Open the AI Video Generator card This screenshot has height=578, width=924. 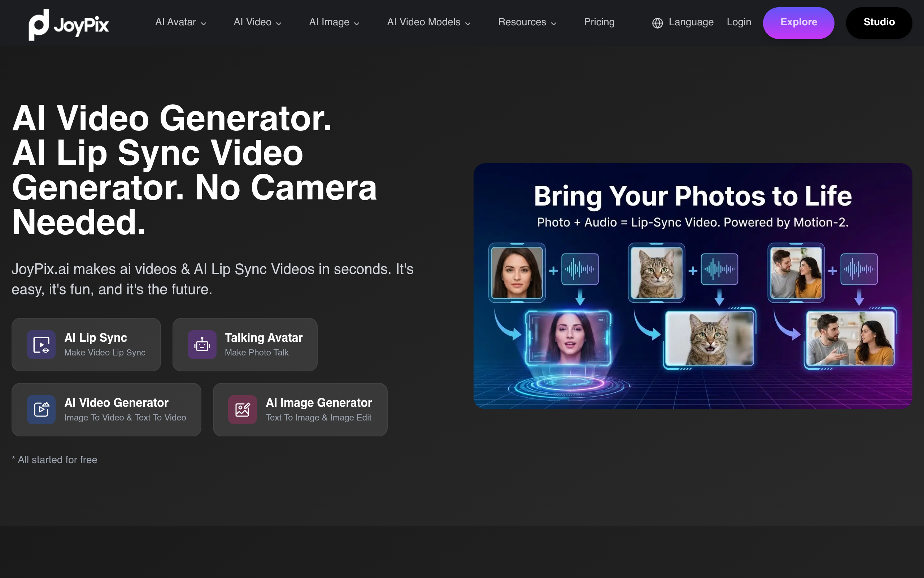[x=106, y=409]
